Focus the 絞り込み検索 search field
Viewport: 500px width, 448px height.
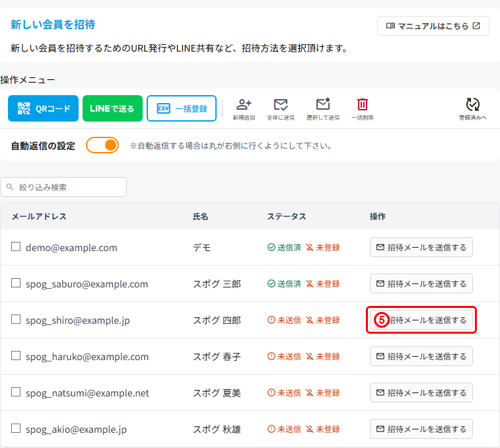(63, 187)
